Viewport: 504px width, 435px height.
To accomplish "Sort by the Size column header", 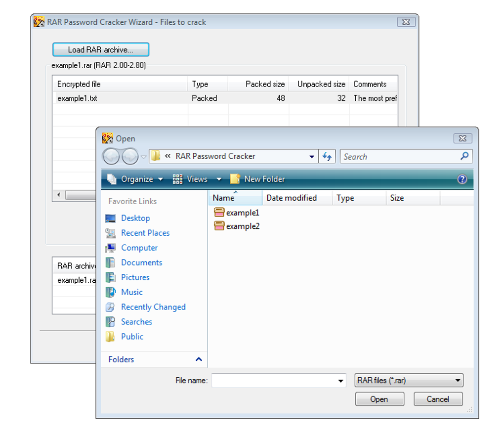I will (x=413, y=198).
